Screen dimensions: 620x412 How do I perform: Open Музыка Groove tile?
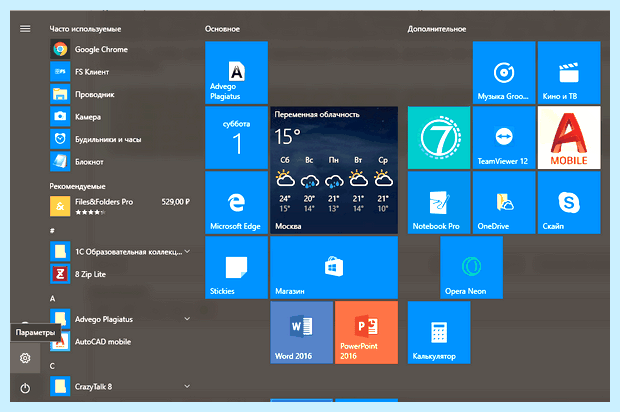tap(504, 72)
